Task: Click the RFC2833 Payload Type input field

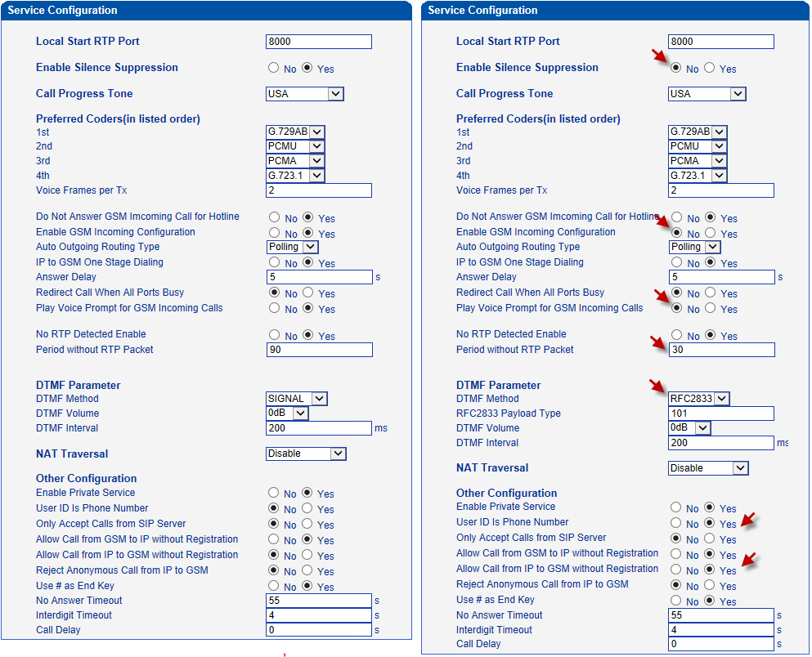Action: [720, 413]
